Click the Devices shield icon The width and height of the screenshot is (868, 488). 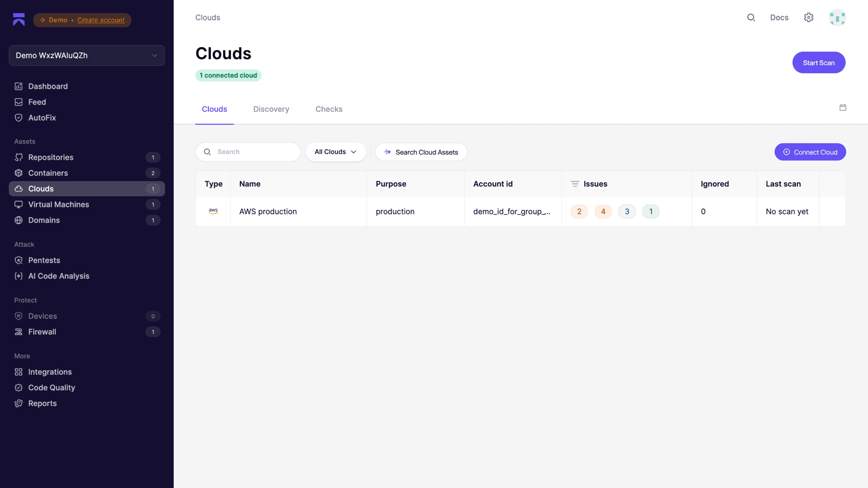tap(18, 316)
